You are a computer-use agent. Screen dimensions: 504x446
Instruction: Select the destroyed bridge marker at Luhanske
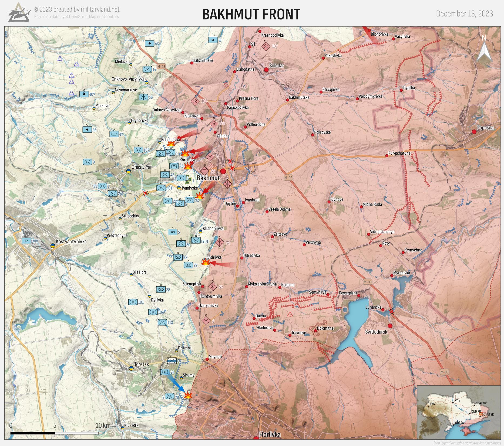(391, 312)
